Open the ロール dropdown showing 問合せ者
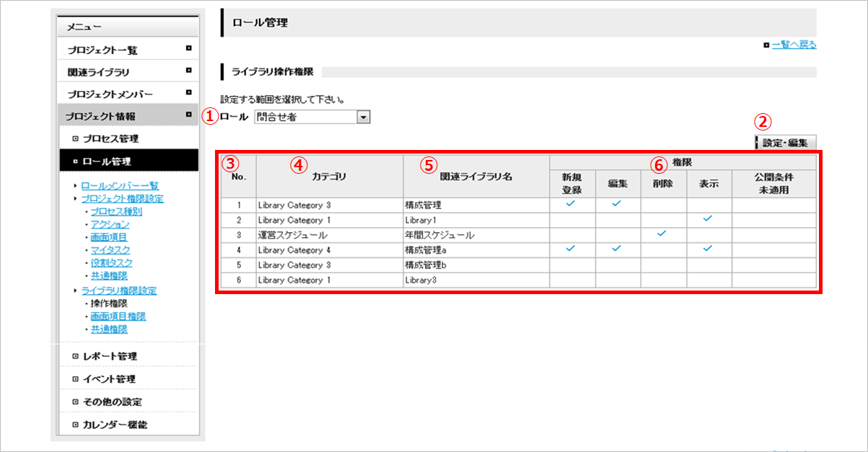The height and width of the screenshot is (452, 868). click(312, 117)
